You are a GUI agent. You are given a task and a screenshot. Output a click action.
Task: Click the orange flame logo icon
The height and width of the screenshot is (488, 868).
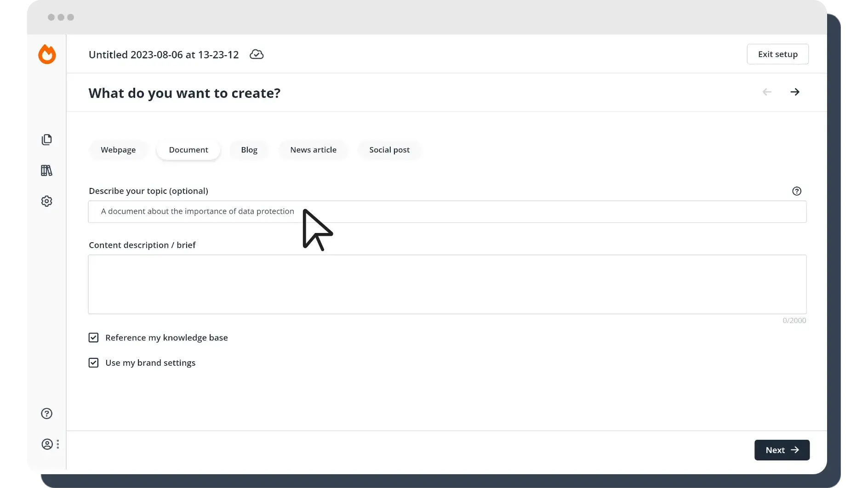tap(47, 54)
